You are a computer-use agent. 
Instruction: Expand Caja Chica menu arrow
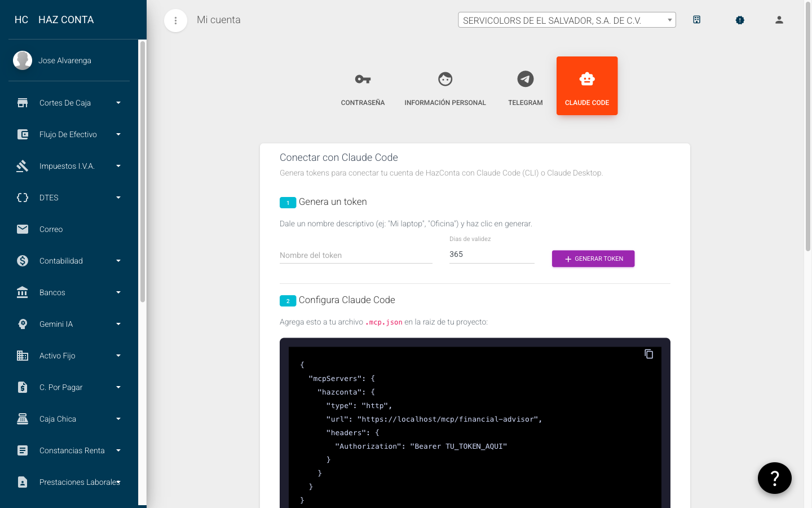click(x=118, y=419)
